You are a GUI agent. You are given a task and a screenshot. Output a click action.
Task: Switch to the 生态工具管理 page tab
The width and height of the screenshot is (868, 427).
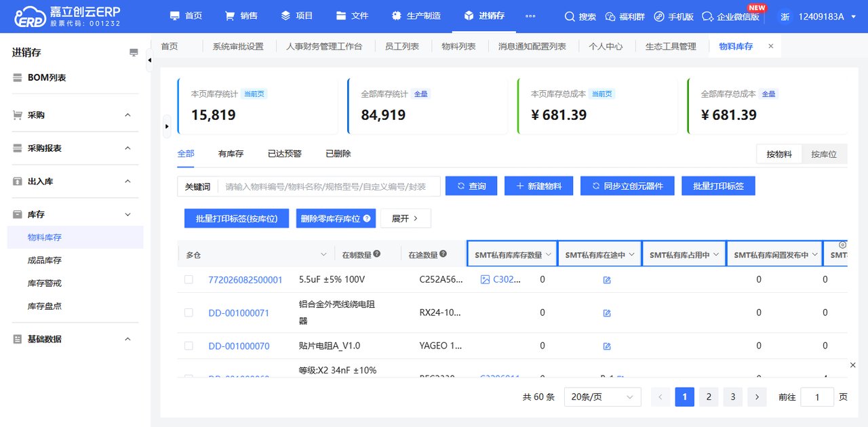[x=671, y=46]
